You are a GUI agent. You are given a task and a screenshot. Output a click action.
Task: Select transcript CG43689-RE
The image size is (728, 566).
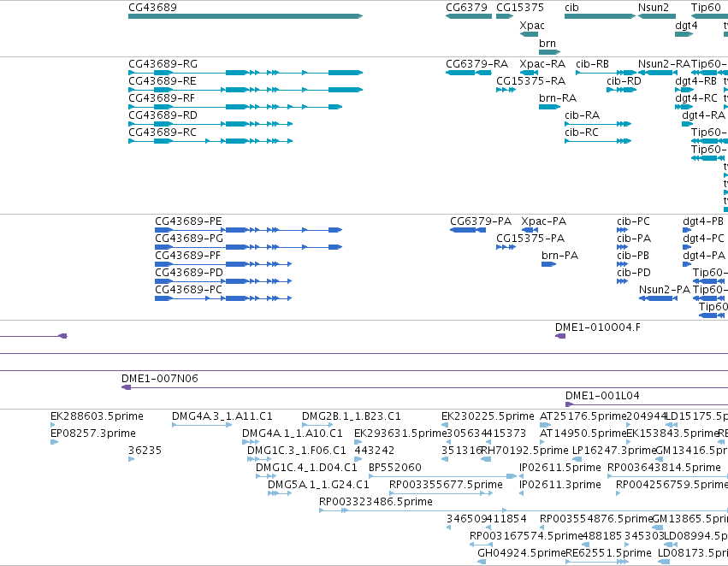[246, 90]
